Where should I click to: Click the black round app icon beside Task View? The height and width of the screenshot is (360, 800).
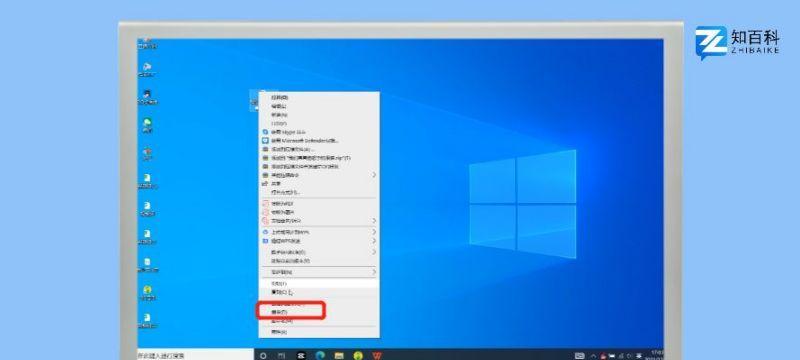[301, 355]
